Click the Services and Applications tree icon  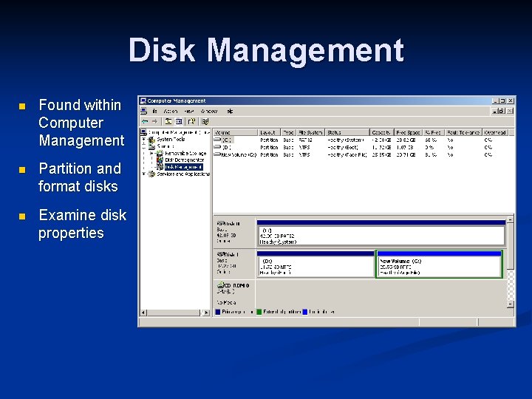click(x=151, y=174)
